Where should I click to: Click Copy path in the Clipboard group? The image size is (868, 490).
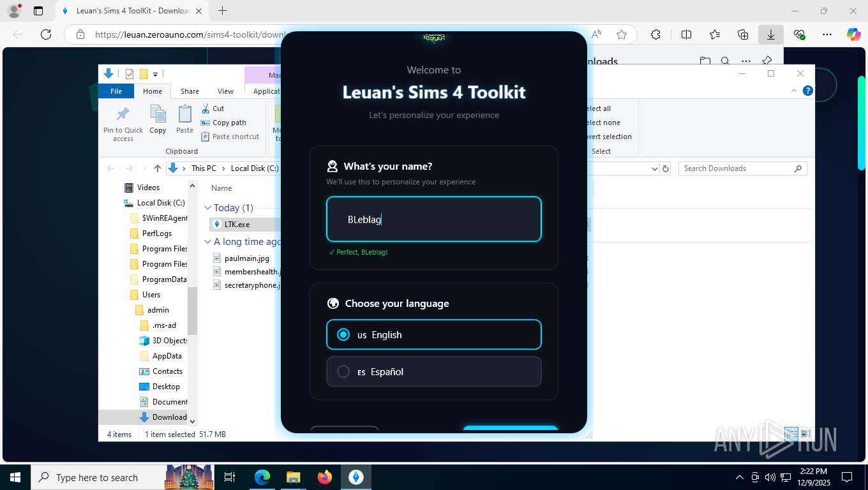tap(223, 122)
